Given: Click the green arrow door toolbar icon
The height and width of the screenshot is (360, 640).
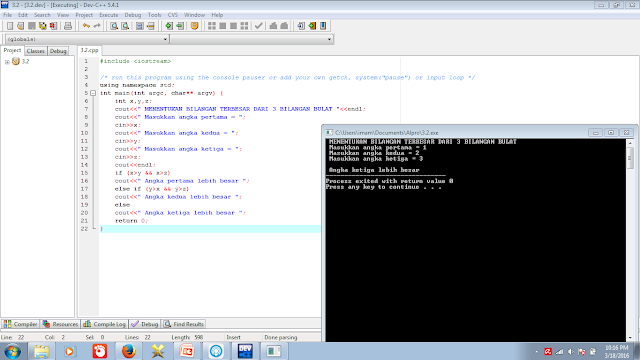Looking at the screenshot, I should coord(312,26).
